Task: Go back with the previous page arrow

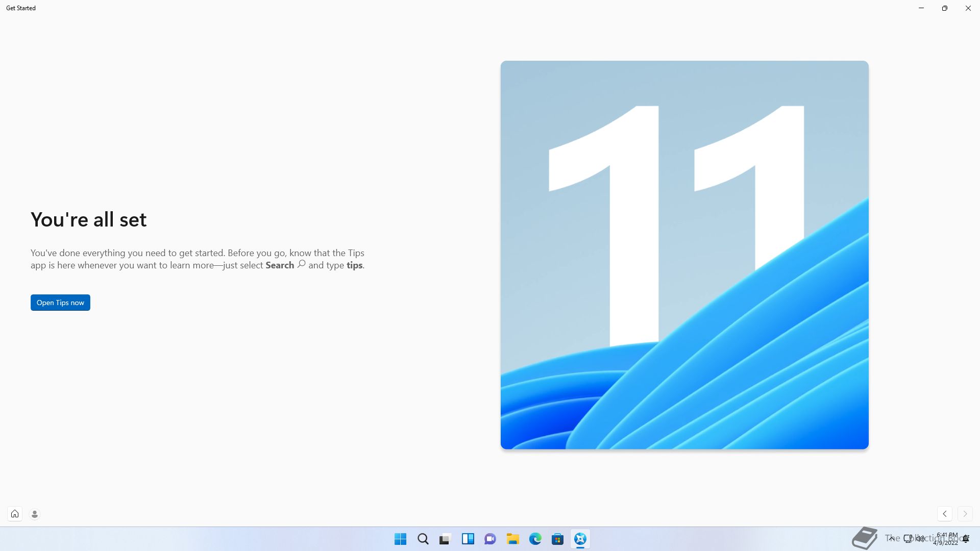Action: click(945, 514)
